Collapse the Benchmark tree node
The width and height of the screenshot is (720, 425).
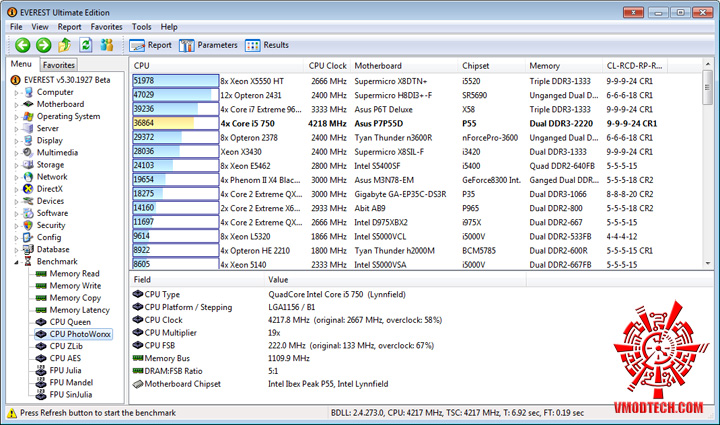17,262
